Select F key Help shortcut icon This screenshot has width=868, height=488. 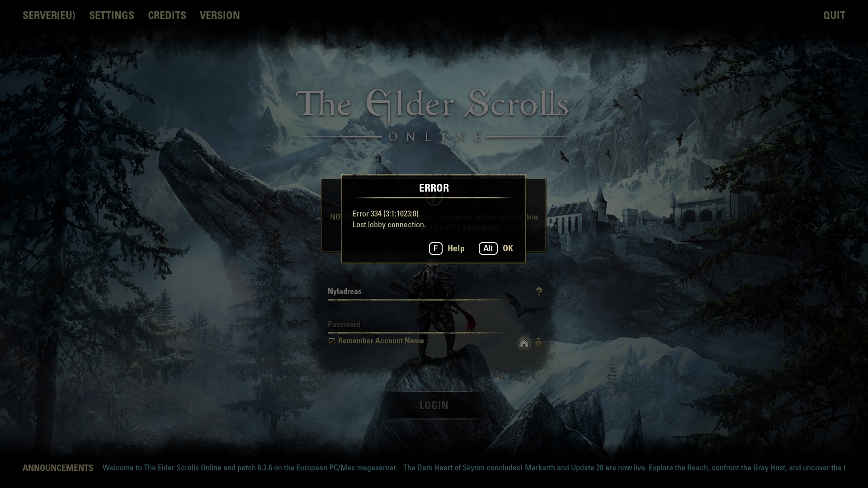coord(435,248)
